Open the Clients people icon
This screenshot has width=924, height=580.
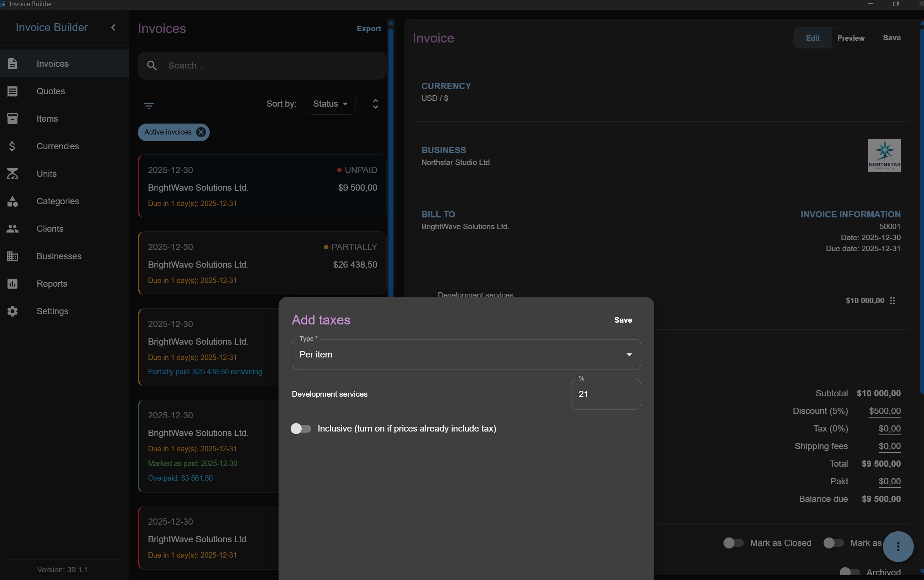point(12,229)
